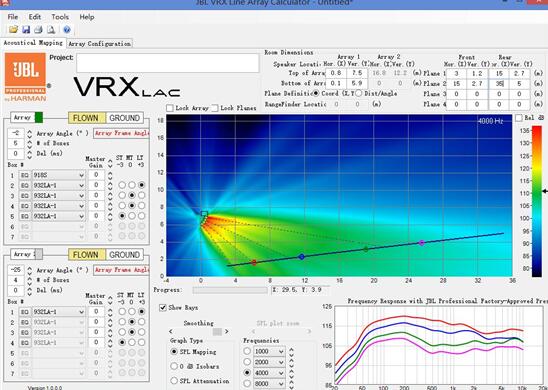Click the print preview toolbar icon

pyautogui.click(x=51, y=30)
